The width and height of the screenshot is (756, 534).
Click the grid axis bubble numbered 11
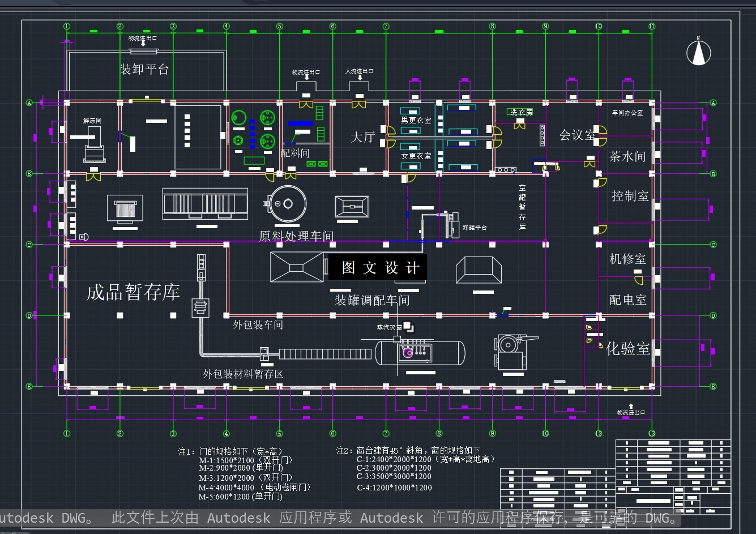pos(652,26)
